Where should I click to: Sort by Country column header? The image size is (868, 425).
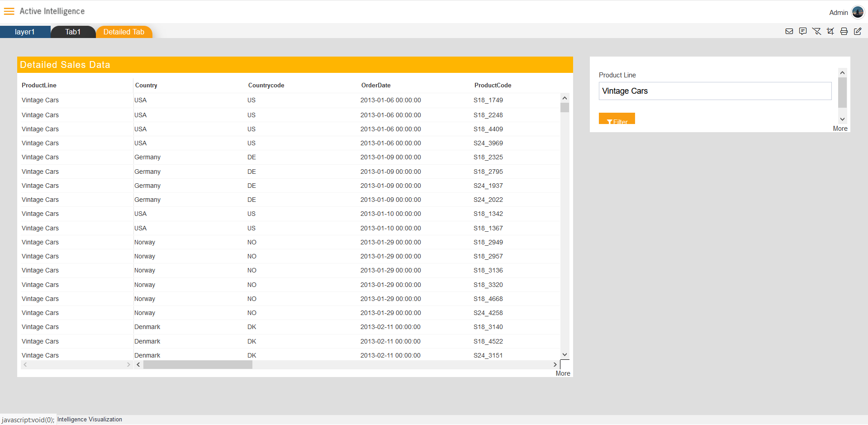coord(146,85)
